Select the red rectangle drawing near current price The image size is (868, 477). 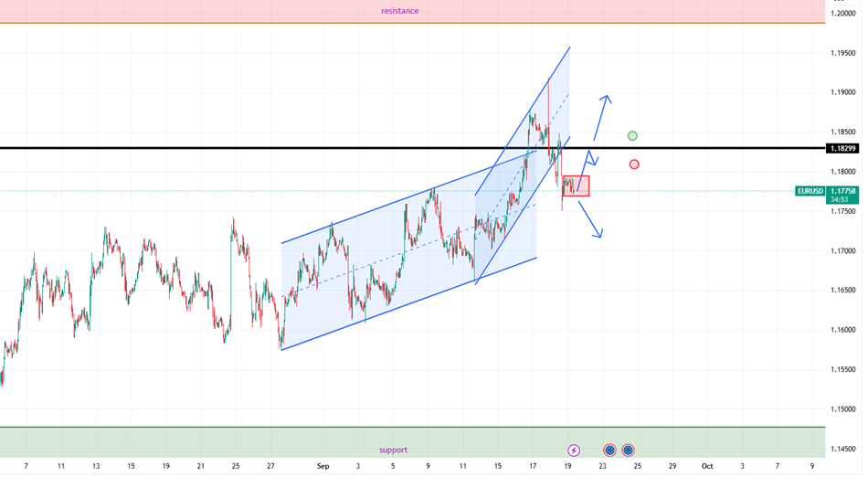click(x=577, y=185)
